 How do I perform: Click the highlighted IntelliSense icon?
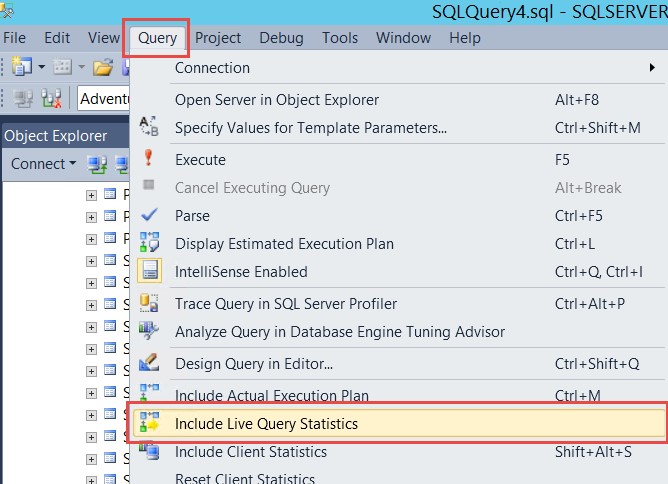tap(150, 271)
